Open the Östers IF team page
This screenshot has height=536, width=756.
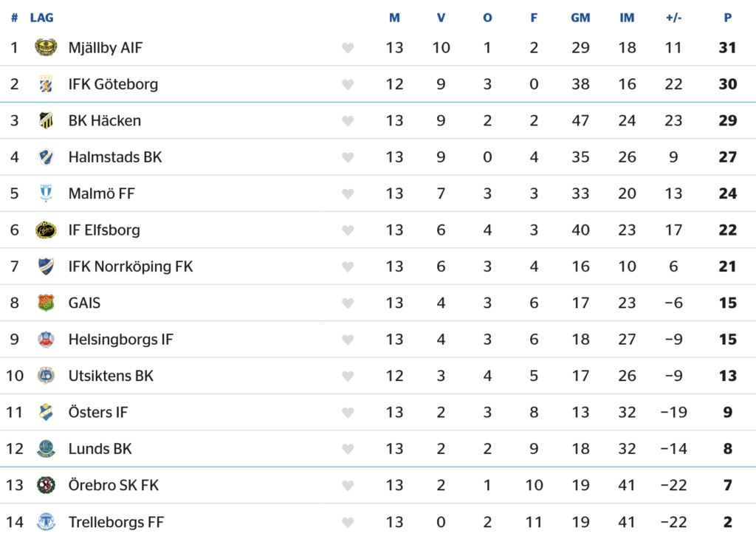tap(98, 412)
